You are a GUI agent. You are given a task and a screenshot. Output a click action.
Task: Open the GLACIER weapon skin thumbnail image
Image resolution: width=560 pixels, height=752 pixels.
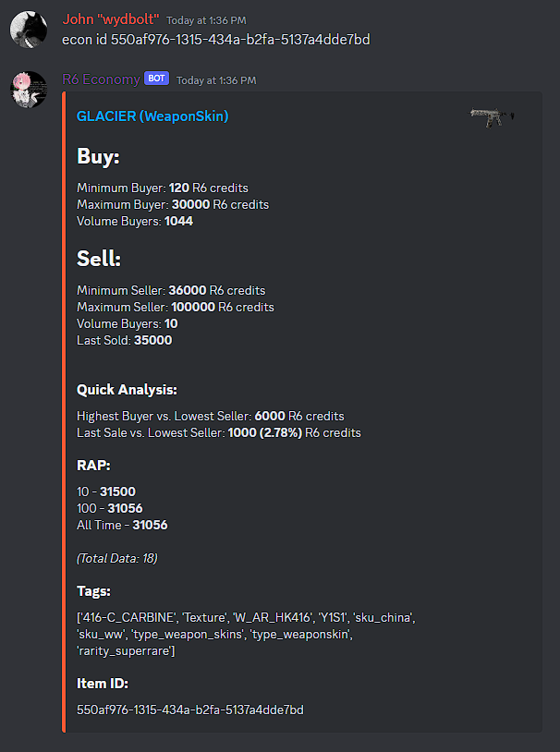(492, 117)
